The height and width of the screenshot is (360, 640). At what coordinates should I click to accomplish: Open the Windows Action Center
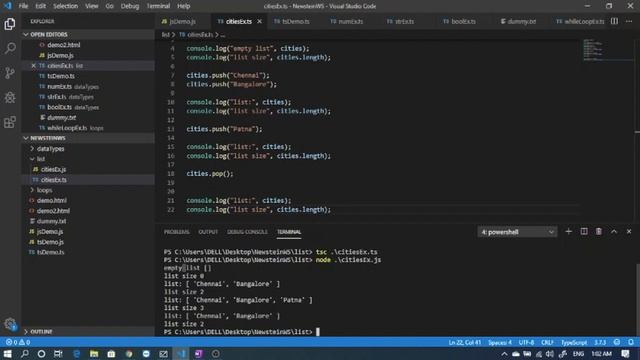click(625, 353)
